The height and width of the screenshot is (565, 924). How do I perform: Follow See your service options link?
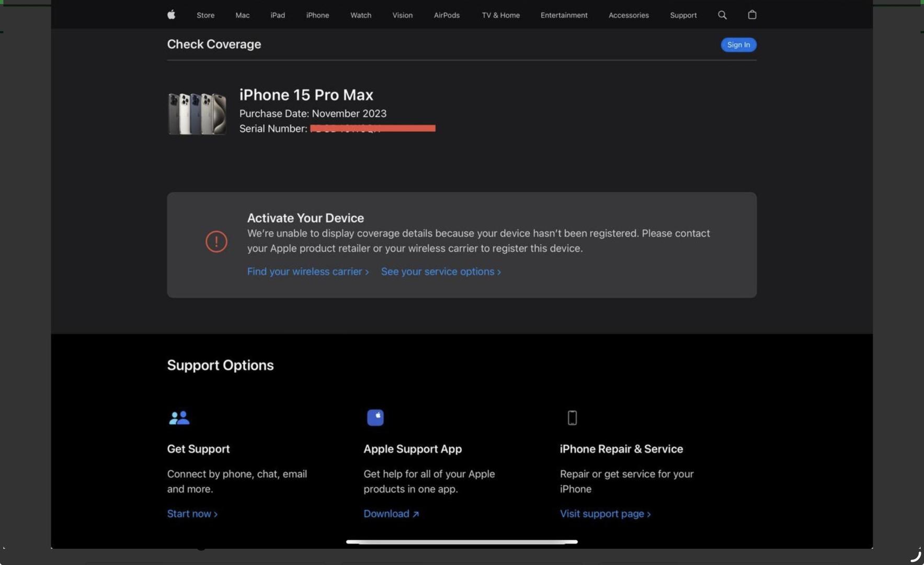[441, 272]
